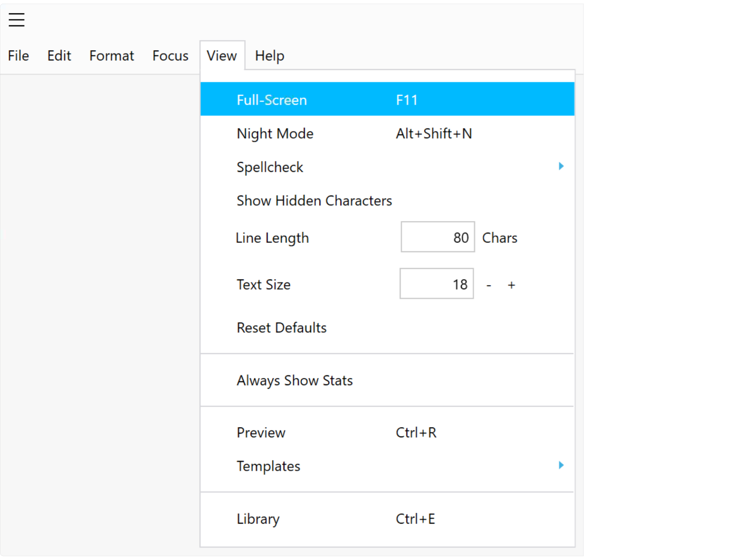Open Library from View menu

[x=387, y=519]
